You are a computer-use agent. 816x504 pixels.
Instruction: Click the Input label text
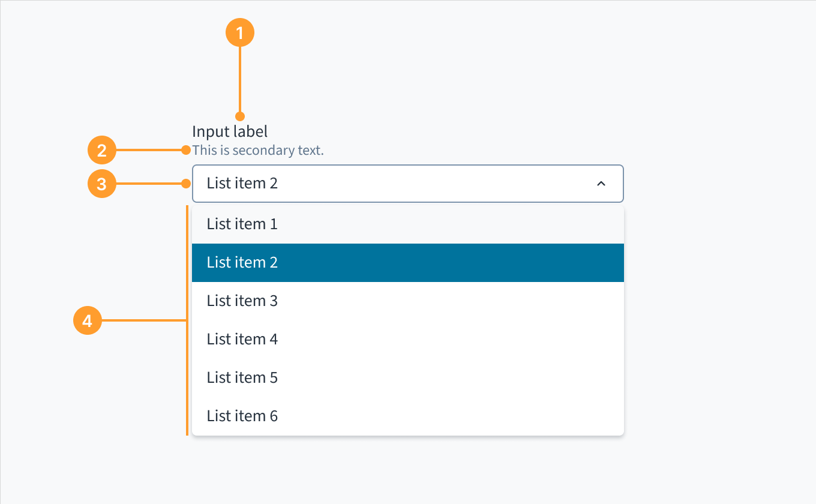230,131
